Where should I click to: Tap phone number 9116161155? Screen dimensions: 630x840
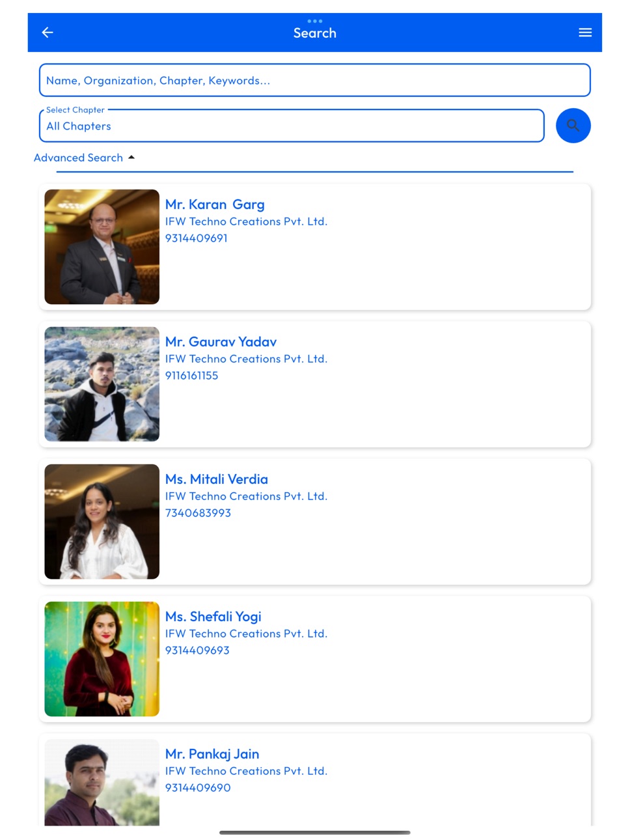191,376
